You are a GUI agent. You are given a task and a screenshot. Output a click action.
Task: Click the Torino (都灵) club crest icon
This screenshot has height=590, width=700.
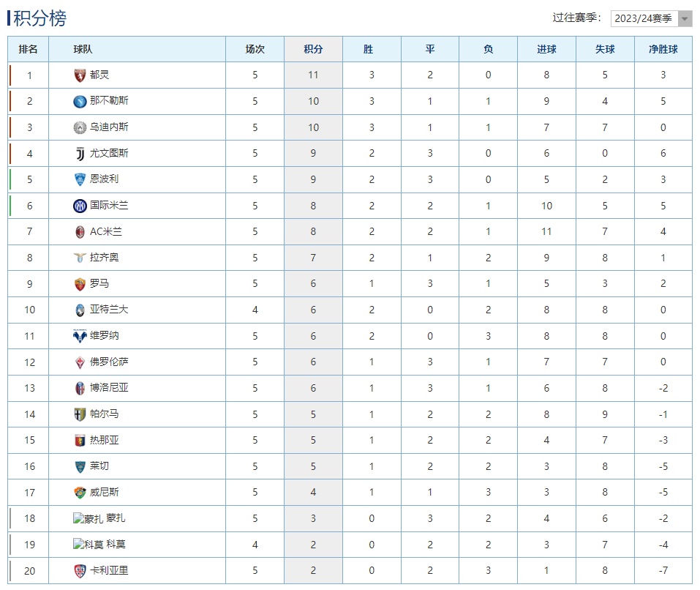click(80, 75)
